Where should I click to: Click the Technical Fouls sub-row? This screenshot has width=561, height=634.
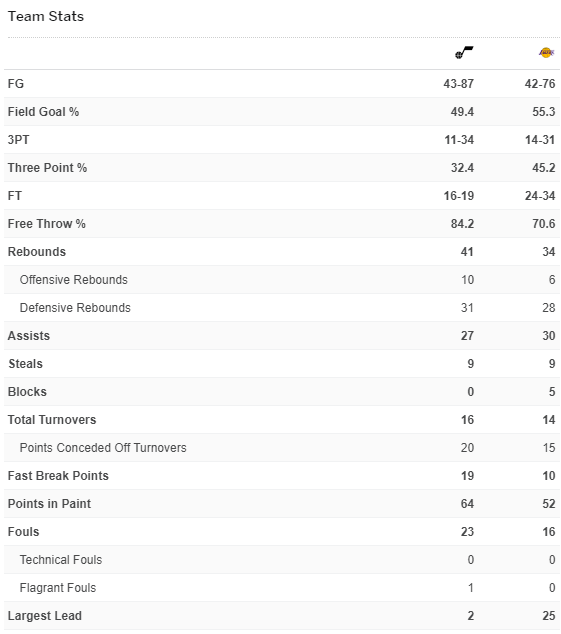click(282, 560)
